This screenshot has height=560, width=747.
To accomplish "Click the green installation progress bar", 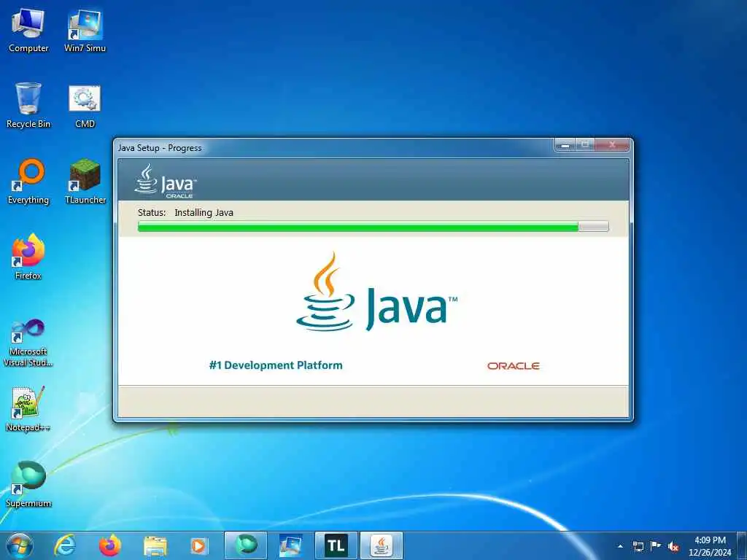I will click(x=373, y=226).
